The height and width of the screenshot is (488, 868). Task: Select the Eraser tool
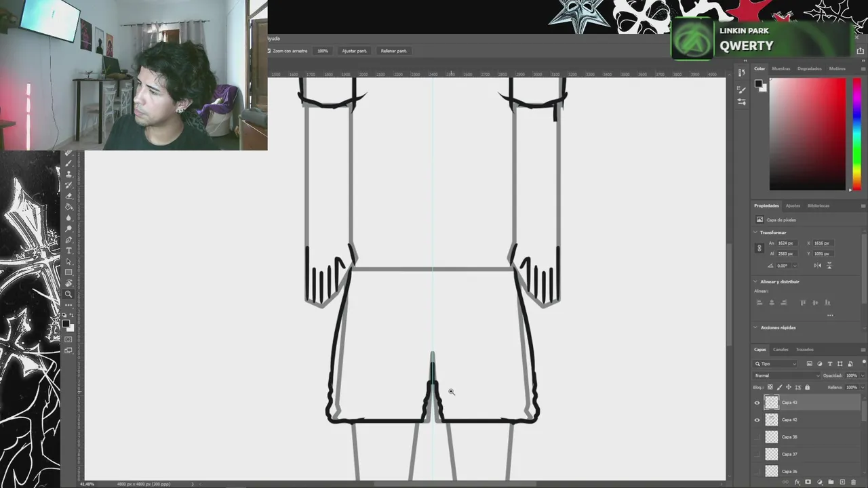click(68, 196)
